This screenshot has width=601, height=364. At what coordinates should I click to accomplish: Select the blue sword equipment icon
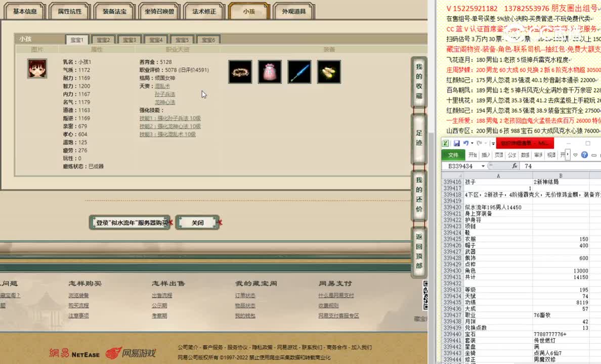coord(299,72)
